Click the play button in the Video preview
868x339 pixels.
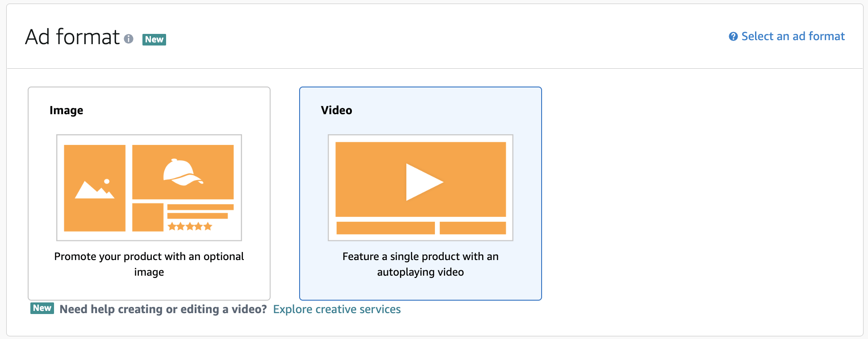coord(424,183)
